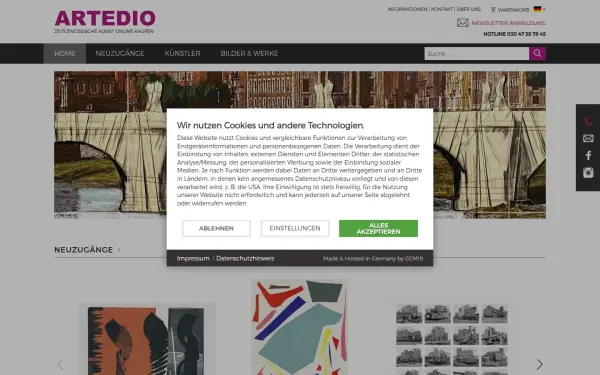Screen dimensions: 600x375
Task: Click the magenta search magnifier button
Action: click(537, 54)
